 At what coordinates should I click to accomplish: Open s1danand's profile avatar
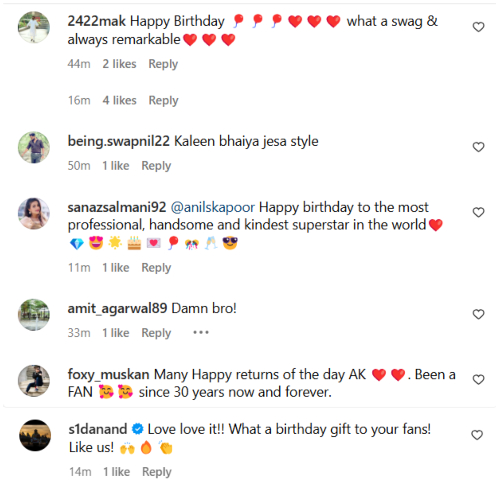point(35,435)
